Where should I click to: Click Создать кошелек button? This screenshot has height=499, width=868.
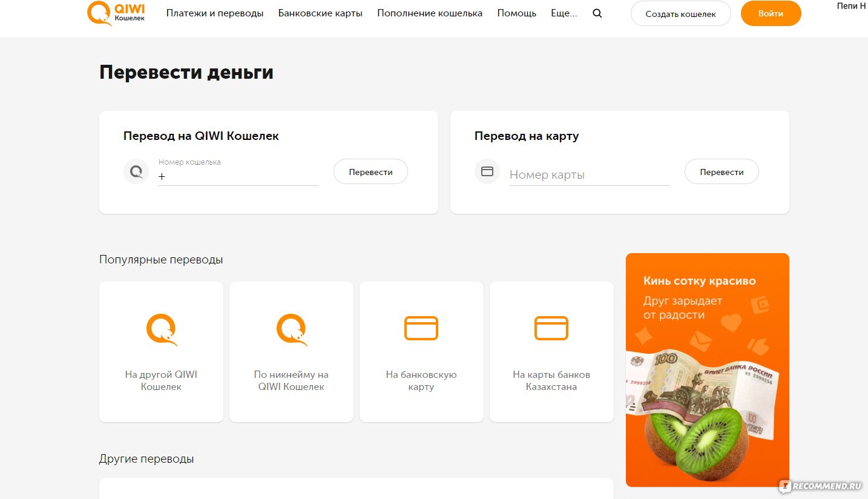[681, 13]
